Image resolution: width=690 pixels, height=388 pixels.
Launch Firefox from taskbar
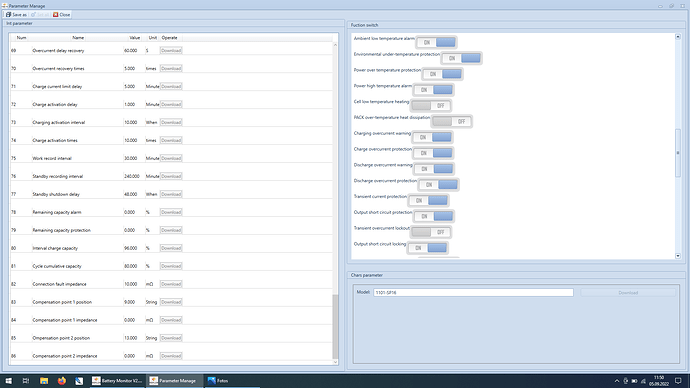(x=62, y=381)
